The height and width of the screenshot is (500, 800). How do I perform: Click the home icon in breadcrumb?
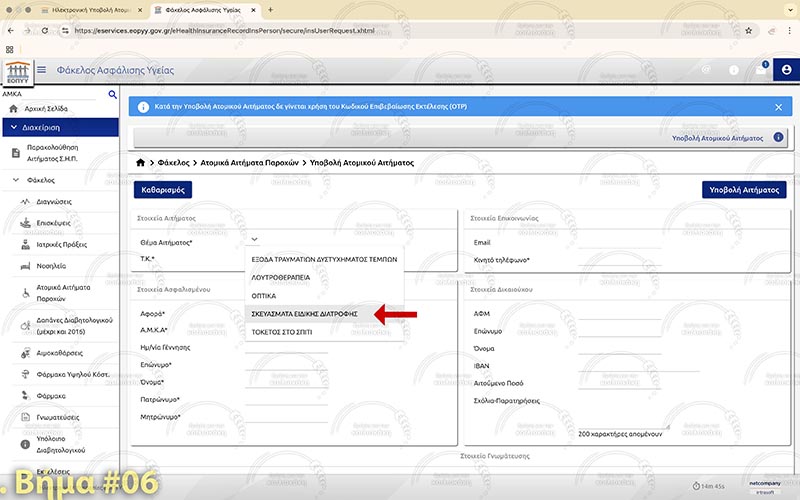141,161
